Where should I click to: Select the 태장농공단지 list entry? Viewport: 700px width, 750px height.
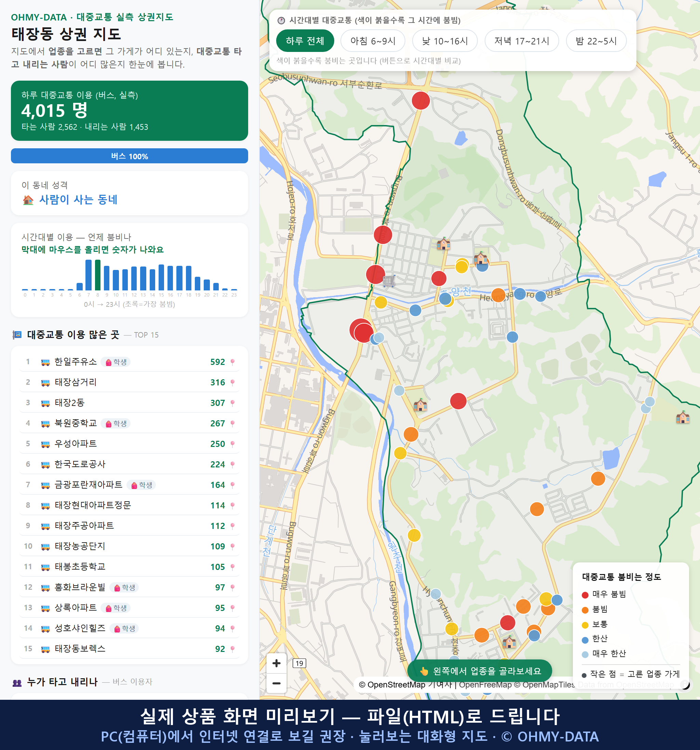point(130,547)
